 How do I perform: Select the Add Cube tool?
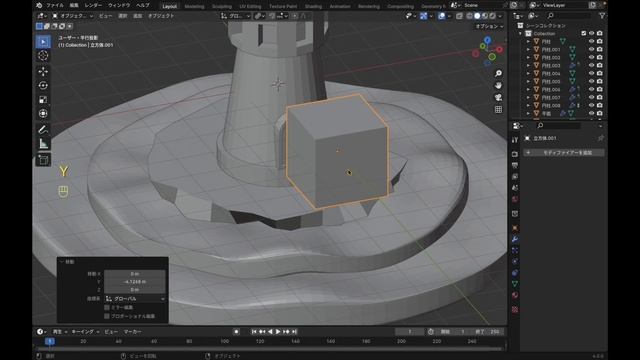[43, 160]
